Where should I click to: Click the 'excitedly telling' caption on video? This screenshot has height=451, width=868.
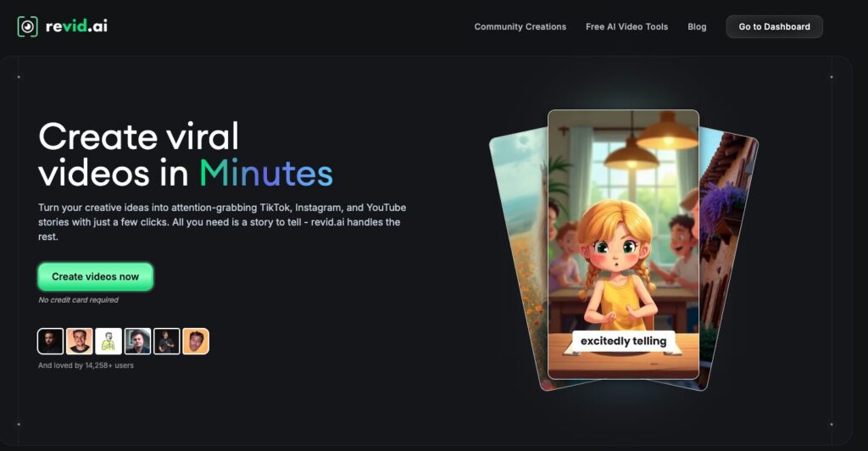pos(623,341)
